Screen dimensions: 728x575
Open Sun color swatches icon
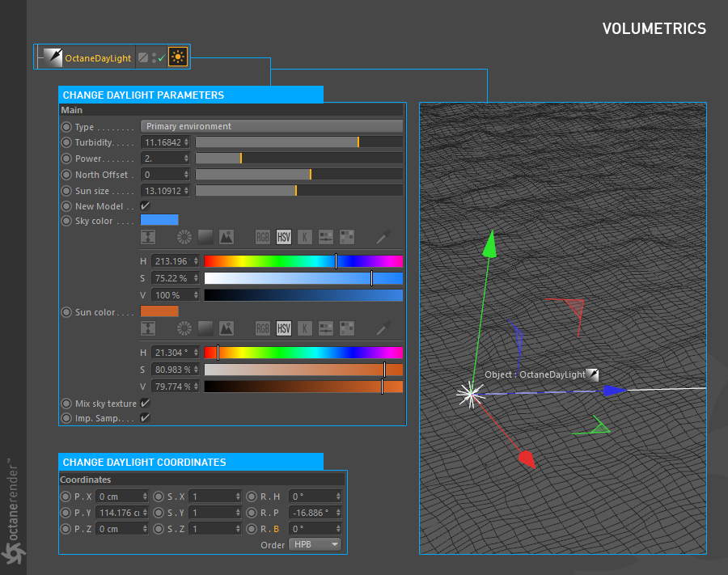(x=347, y=328)
